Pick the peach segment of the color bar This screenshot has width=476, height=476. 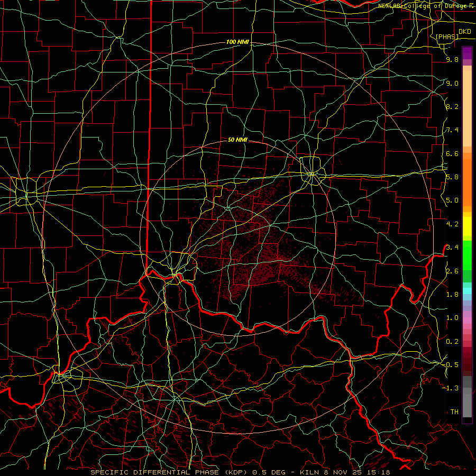tap(467, 108)
